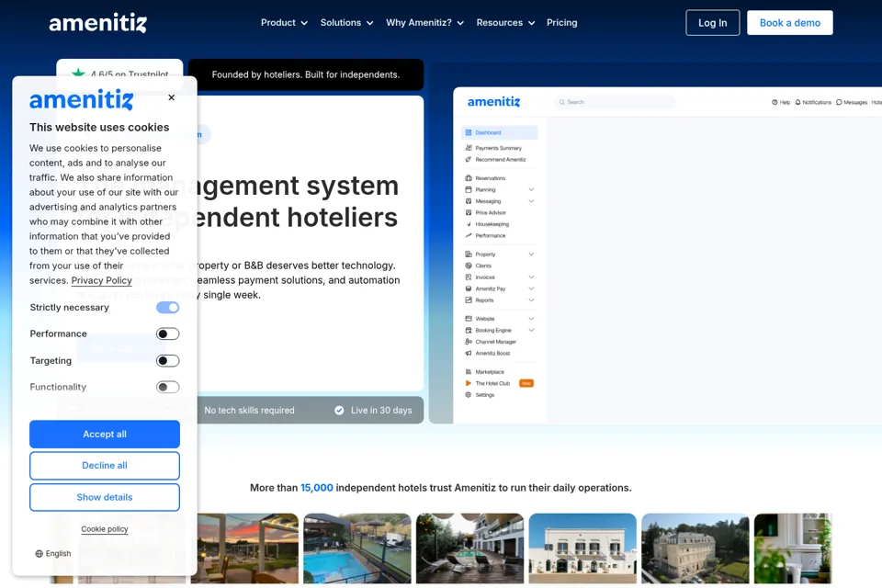Accept all cookies

(x=105, y=435)
